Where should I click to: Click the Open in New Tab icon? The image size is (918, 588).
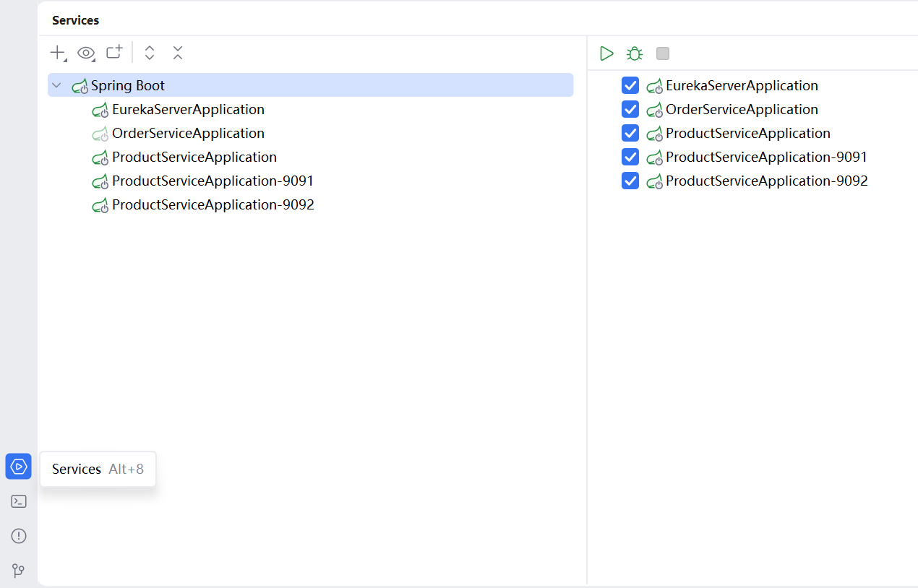114,52
